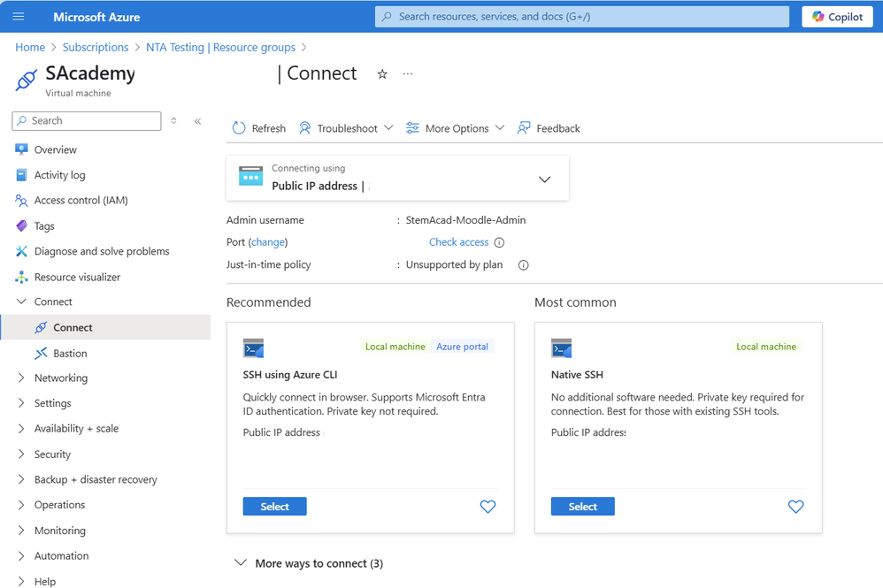Expand the Operations section

pos(21,505)
